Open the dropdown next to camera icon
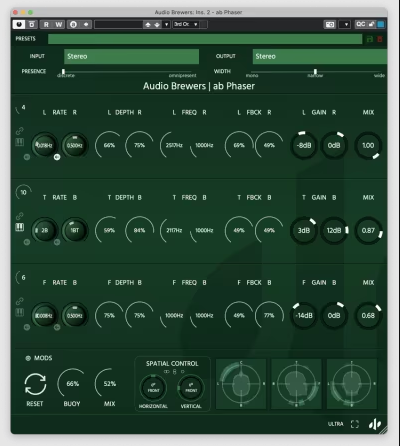 coord(346,24)
